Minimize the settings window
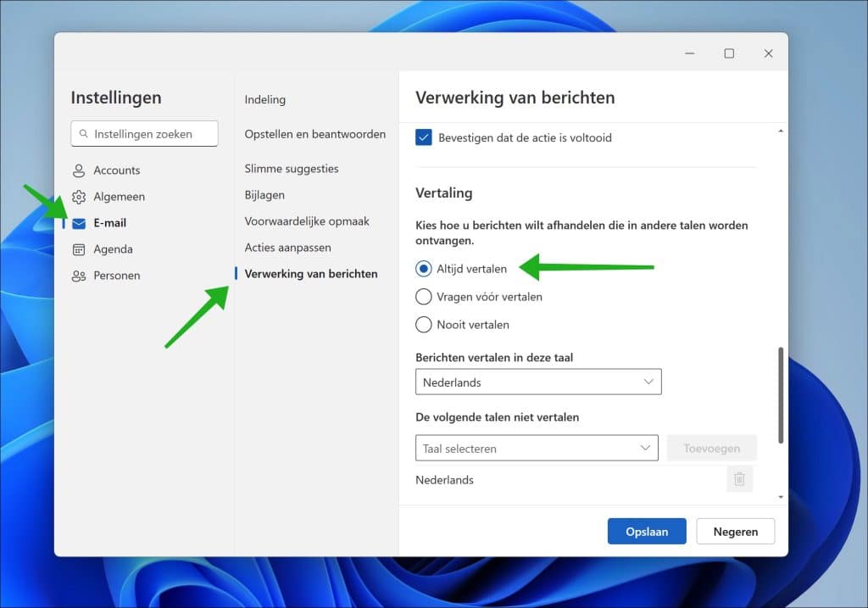The image size is (868, 608). 690,53
